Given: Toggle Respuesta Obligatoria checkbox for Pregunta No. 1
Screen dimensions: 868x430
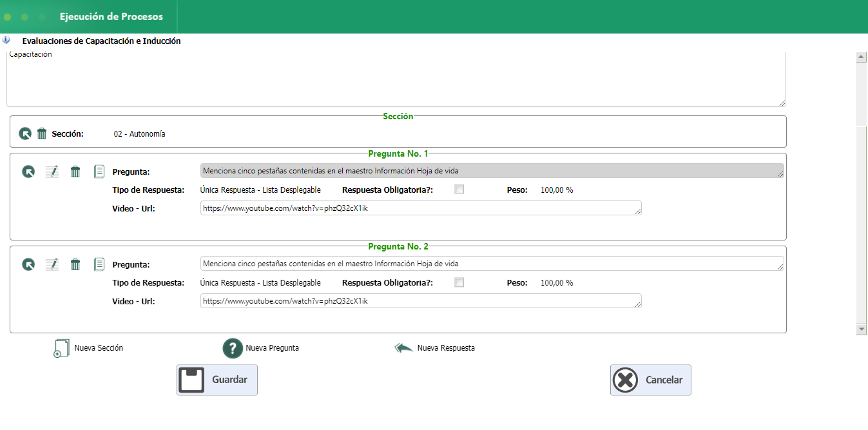Looking at the screenshot, I should [459, 190].
